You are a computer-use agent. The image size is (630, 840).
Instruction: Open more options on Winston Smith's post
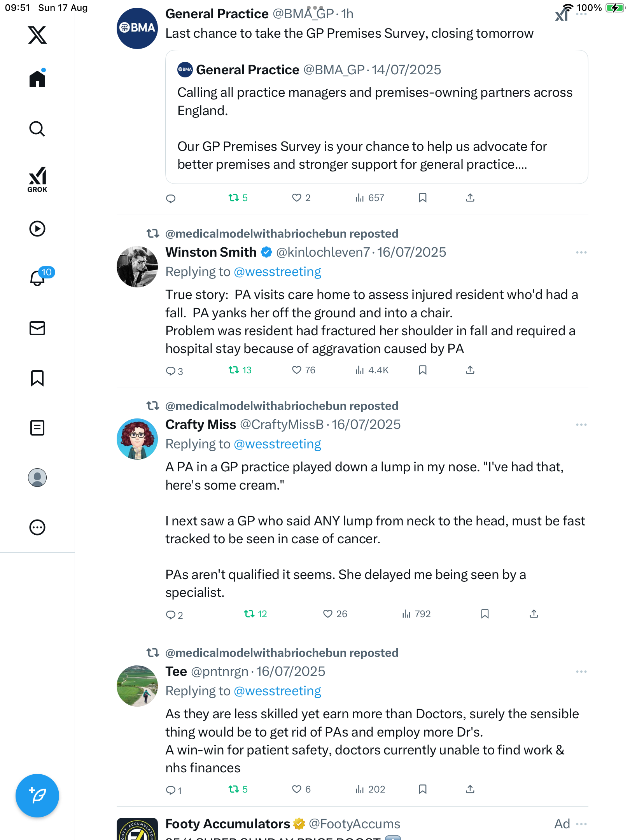coord(581,252)
